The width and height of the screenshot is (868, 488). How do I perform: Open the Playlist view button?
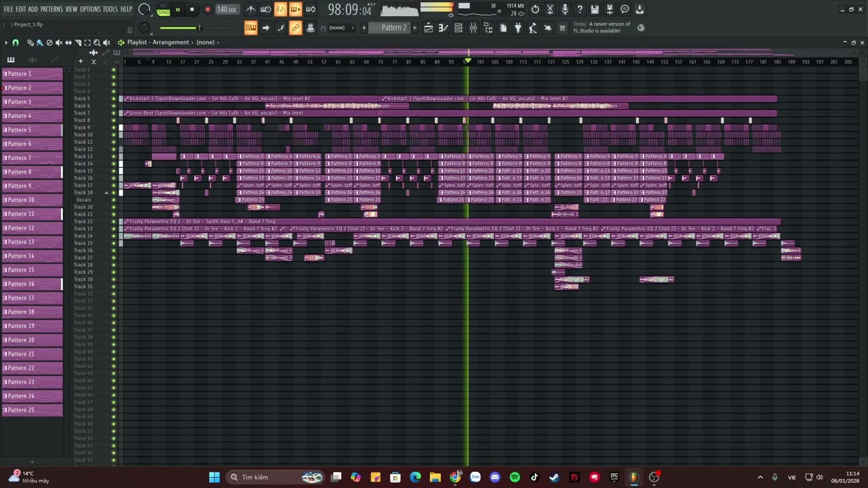[429, 28]
